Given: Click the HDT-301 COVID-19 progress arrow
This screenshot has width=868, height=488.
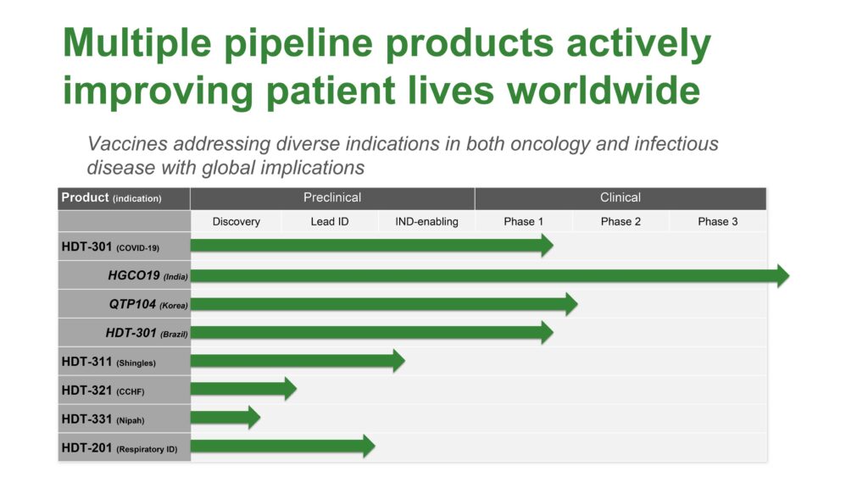Looking at the screenshot, I should tap(372, 246).
